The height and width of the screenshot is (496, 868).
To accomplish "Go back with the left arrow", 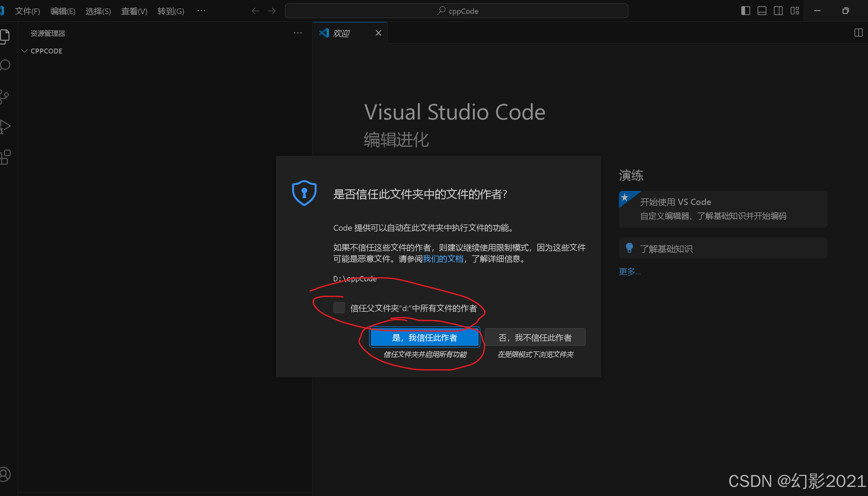I will (255, 11).
